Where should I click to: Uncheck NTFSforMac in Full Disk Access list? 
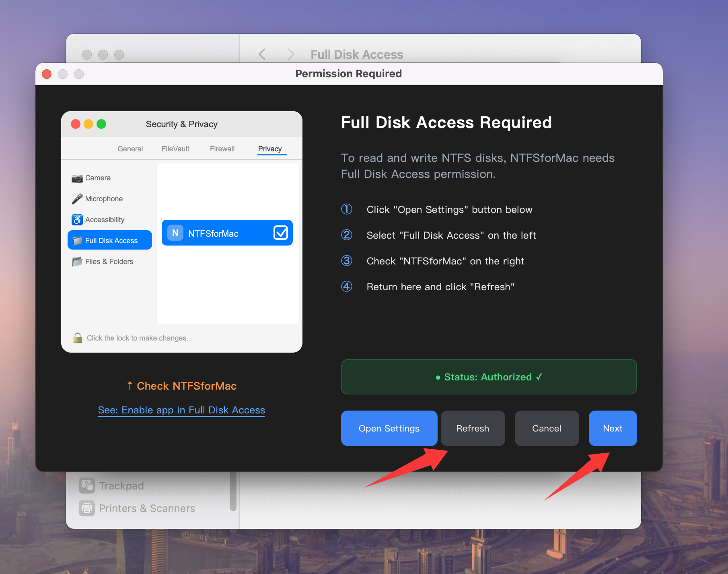click(x=281, y=233)
